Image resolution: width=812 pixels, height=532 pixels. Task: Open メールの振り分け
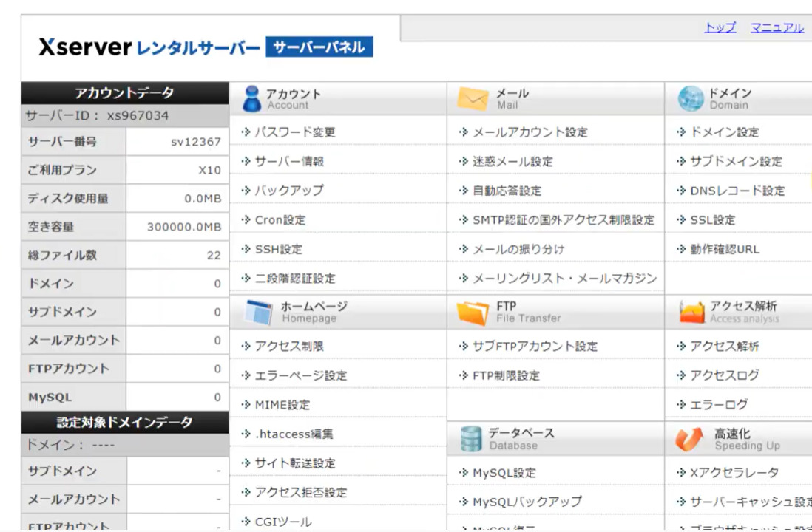click(518, 249)
